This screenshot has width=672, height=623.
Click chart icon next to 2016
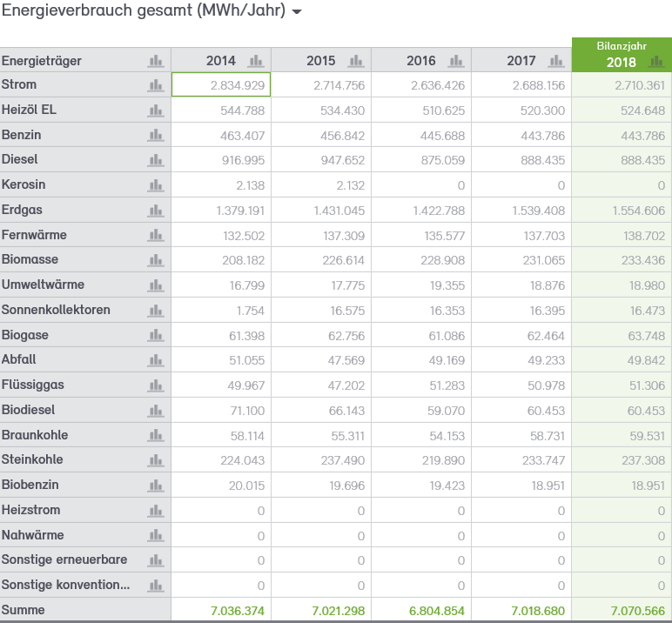click(456, 61)
